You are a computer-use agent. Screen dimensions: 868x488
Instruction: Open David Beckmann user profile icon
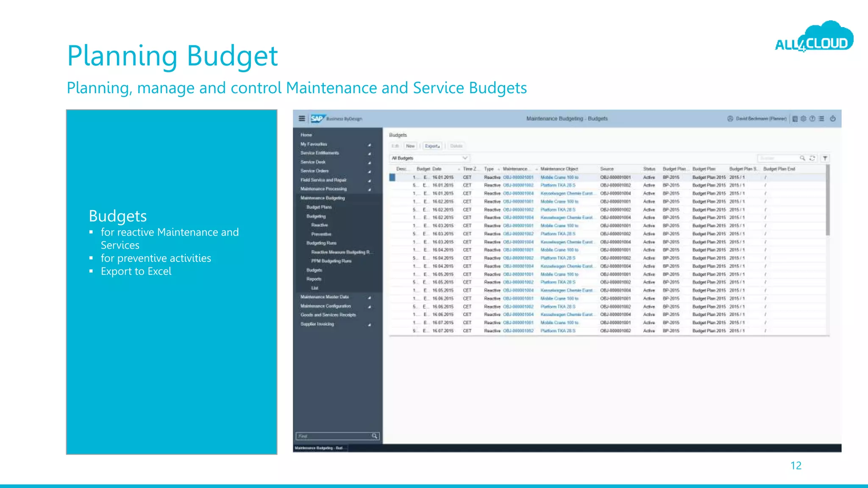point(730,119)
